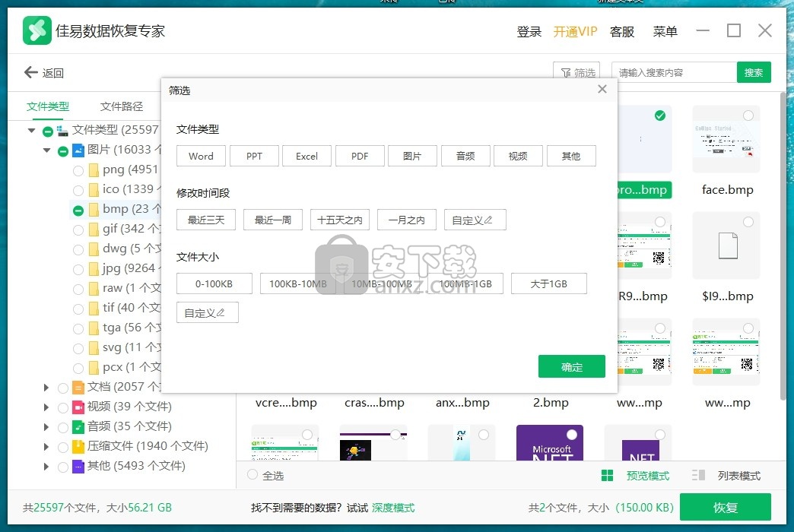Image resolution: width=794 pixels, height=532 pixels.
Task: Close the 筛选 dialog with X
Action: (602, 89)
